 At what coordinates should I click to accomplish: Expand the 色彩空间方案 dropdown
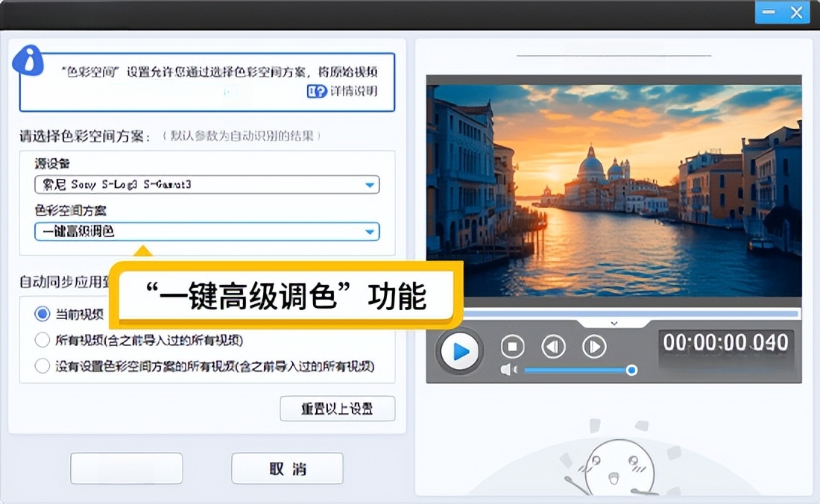coord(369,232)
